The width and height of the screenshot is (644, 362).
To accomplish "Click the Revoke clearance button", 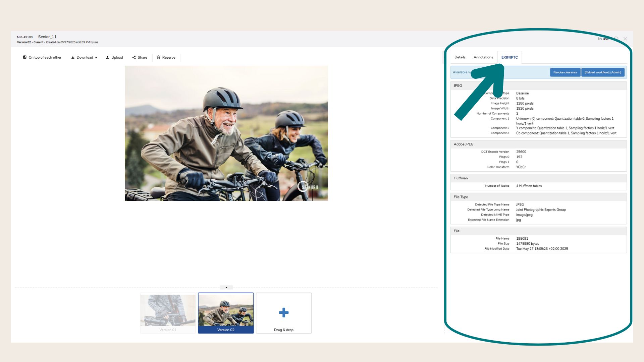I will (x=565, y=72).
